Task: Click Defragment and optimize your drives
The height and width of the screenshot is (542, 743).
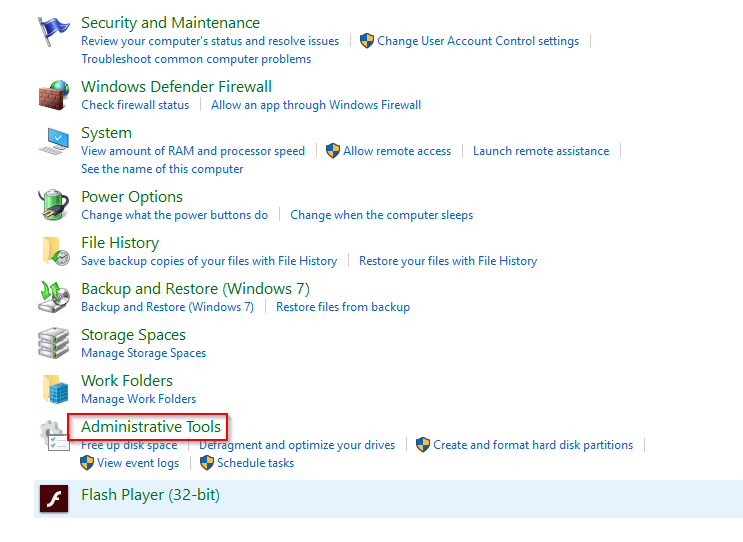Action: 297,445
